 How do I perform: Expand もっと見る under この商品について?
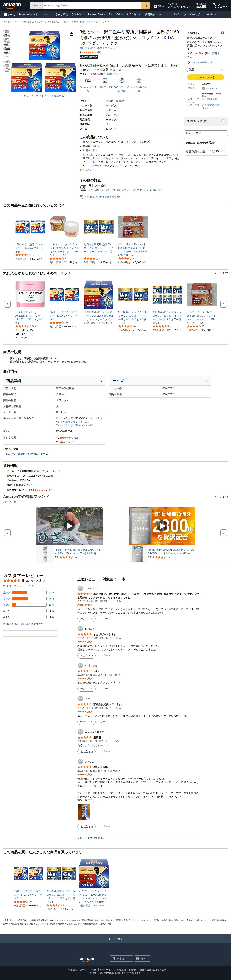pos(87,170)
